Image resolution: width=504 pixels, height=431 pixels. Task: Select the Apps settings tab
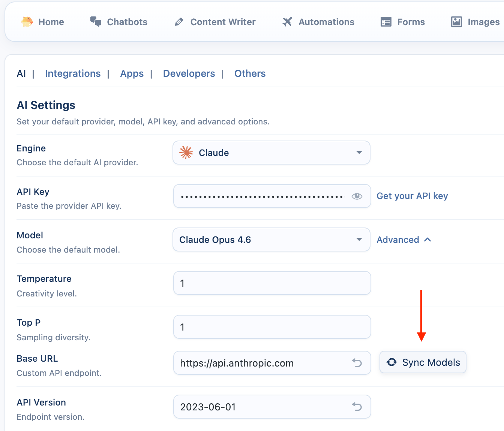(x=132, y=73)
